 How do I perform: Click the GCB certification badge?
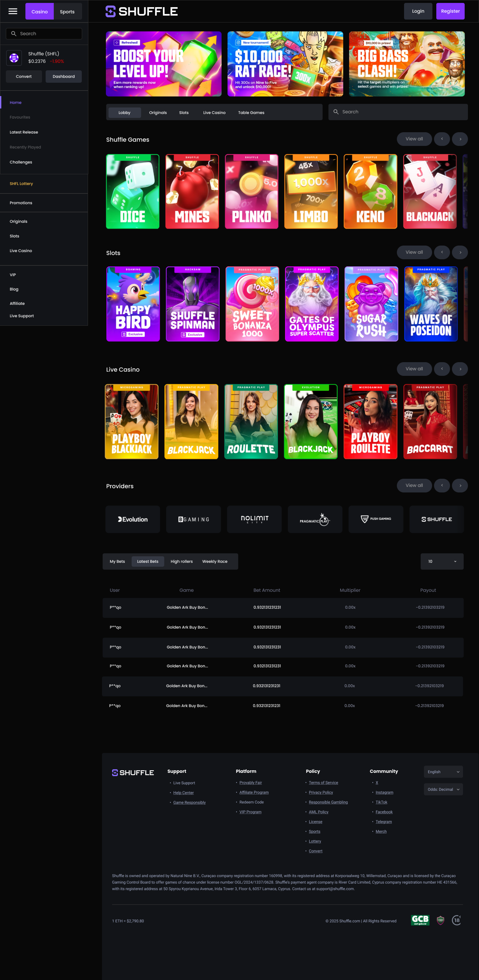tap(420, 920)
